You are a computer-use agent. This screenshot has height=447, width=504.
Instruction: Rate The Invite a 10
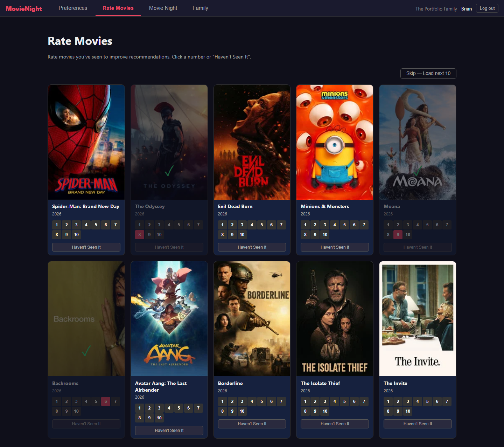[x=408, y=411]
